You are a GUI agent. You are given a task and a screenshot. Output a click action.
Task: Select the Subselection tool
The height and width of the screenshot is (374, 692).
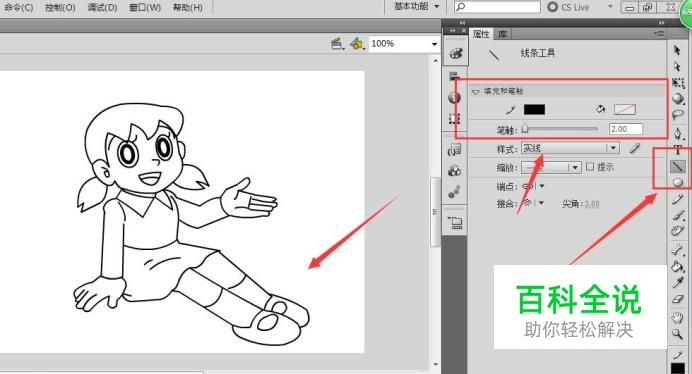click(677, 67)
